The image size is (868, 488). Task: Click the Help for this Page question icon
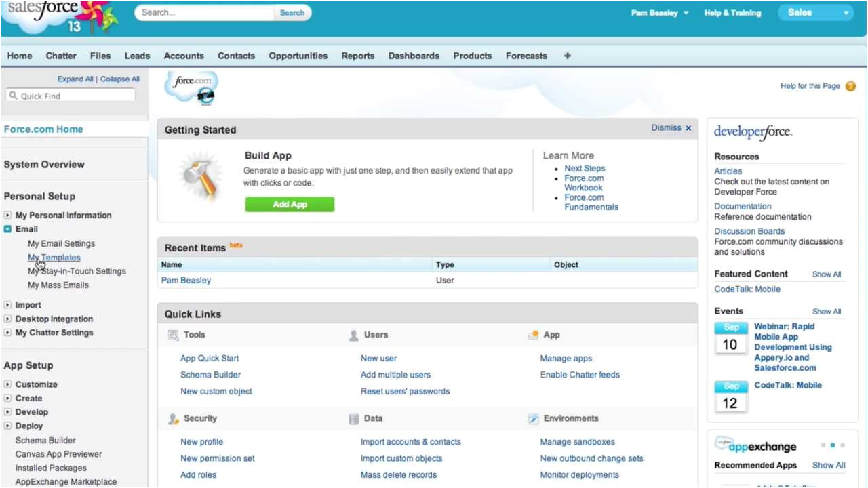coord(850,86)
